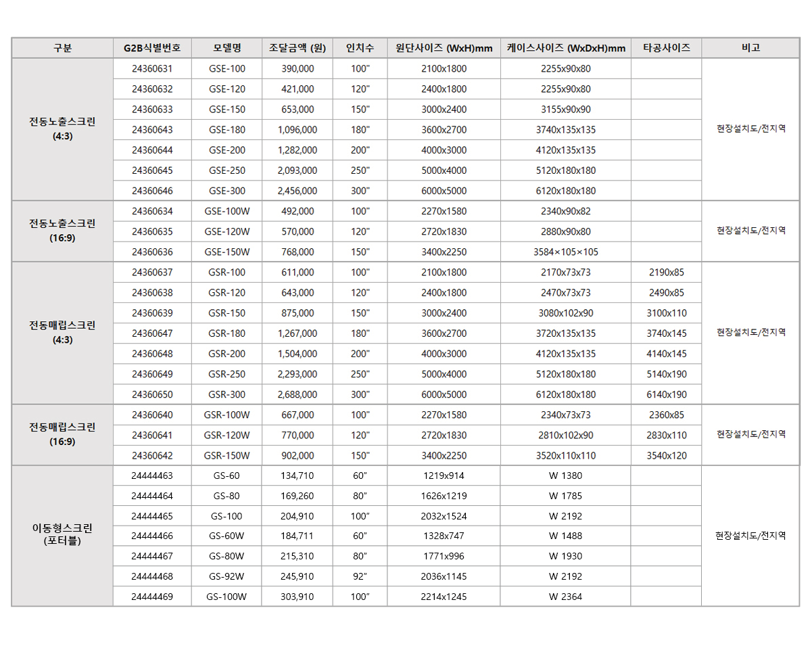Screen dimensions: 812x648
Task: Click the 타공사이즈 column header
Action: tap(666, 48)
